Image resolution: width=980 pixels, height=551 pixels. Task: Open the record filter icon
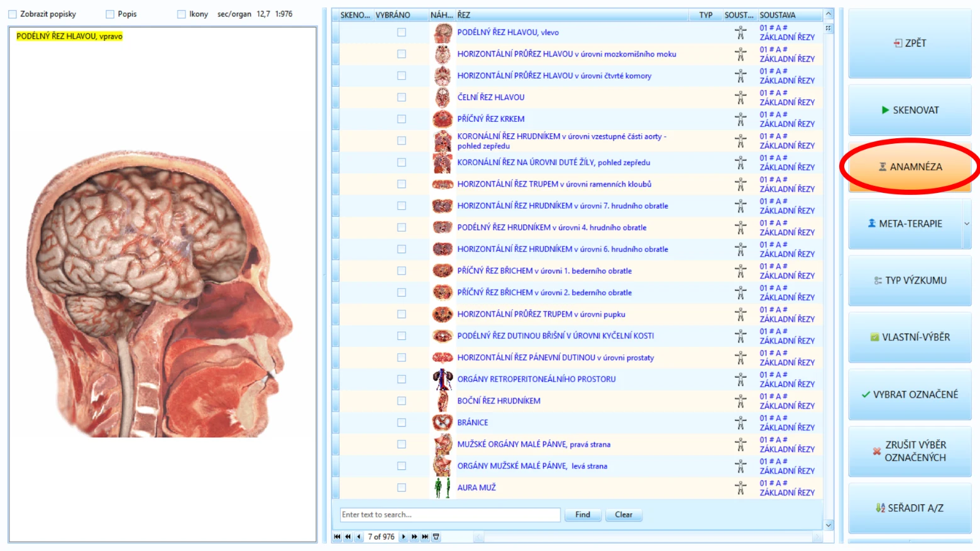coord(436,537)
